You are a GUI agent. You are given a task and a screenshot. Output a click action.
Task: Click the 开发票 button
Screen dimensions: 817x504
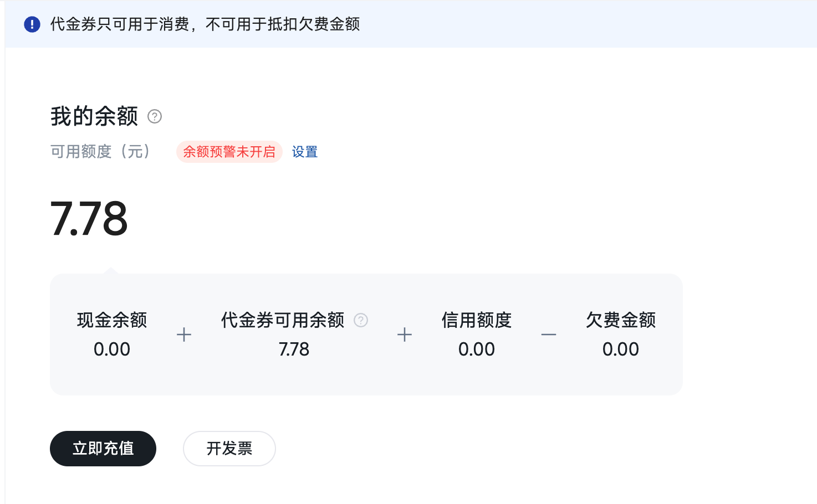click(x=229, y=449)
